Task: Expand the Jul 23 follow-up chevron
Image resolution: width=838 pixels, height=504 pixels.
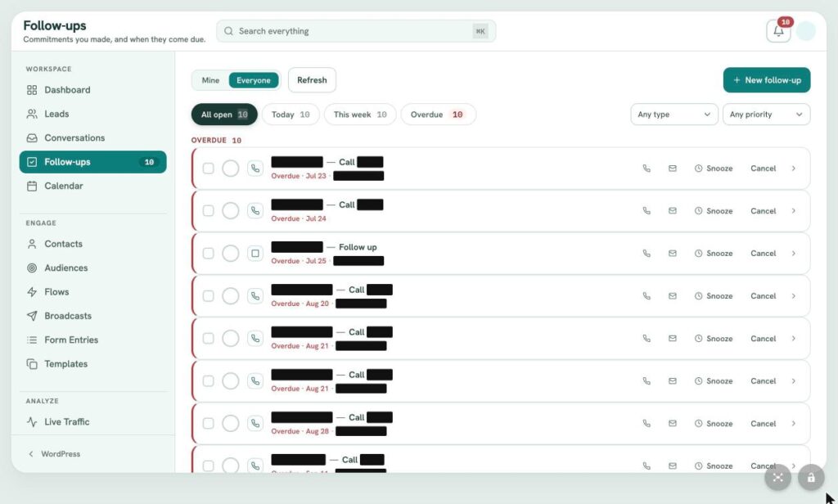Action: click(794, 169)
